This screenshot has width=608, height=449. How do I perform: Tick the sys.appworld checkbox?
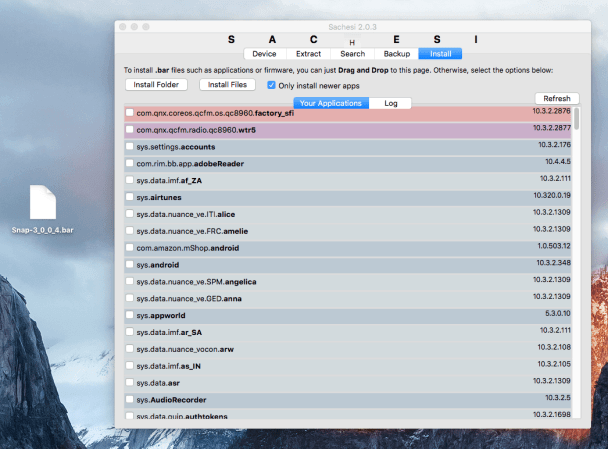(x=130, y=315)
